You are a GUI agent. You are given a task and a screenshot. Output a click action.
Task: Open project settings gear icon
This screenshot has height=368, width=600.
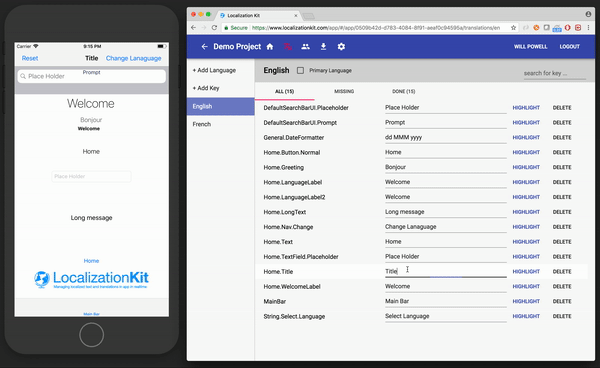[x=341, y=47]
